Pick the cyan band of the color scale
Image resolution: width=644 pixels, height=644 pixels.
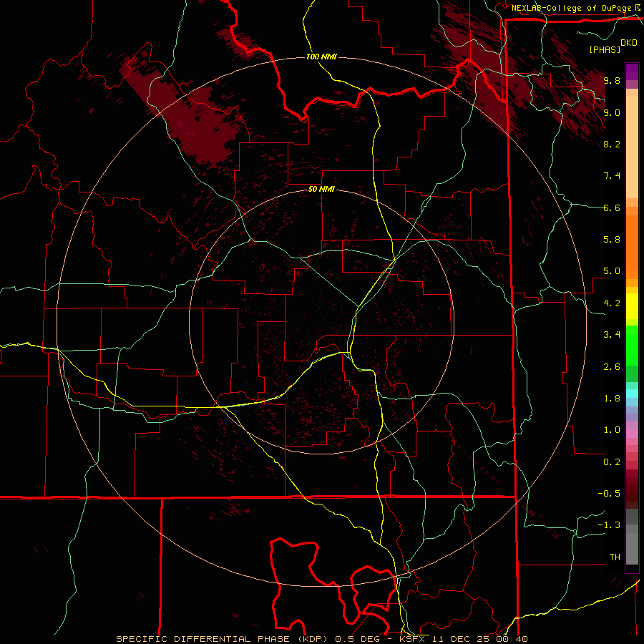632,394
